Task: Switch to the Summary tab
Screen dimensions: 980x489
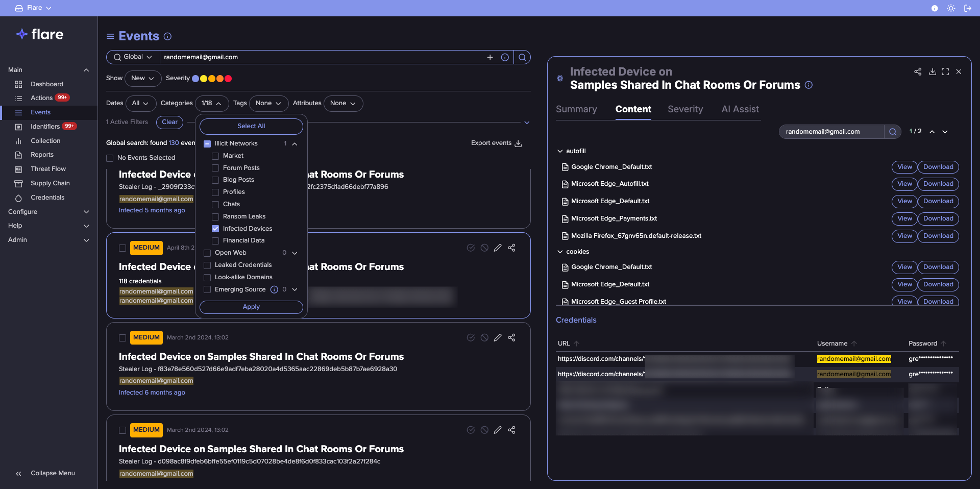Action: click(x=576, y=109)
